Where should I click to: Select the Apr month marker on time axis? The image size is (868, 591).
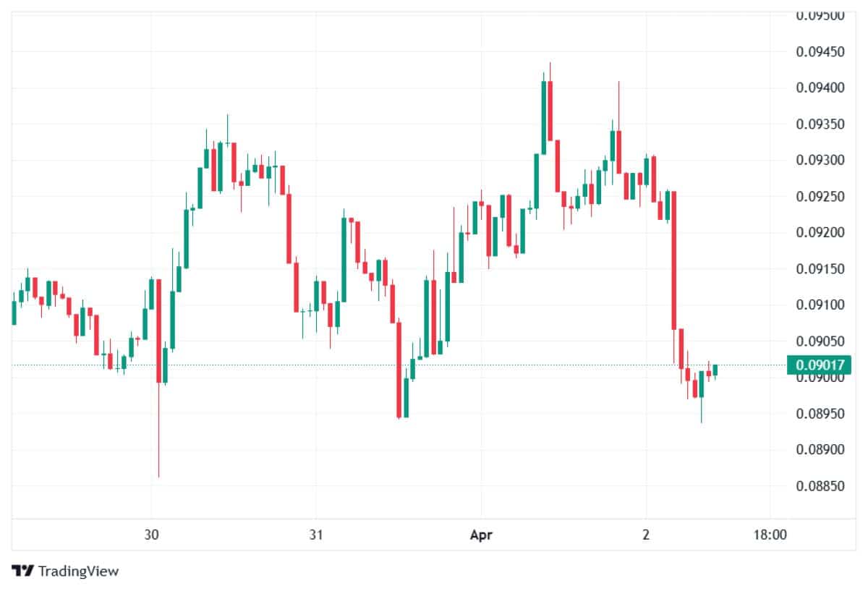(481, 535)
